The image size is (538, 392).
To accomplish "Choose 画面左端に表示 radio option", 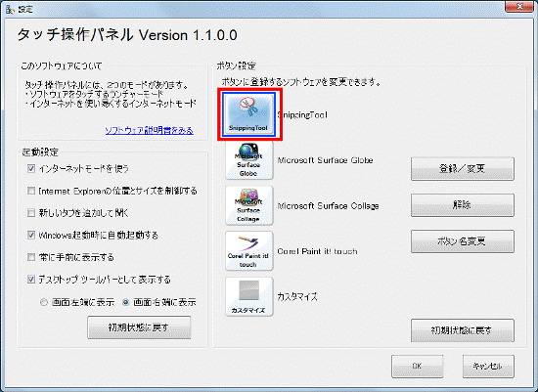I will coord(44,302).
